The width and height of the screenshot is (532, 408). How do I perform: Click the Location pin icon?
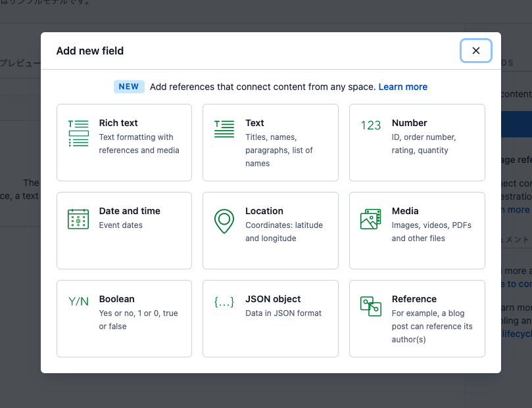(x=224, y=221)
